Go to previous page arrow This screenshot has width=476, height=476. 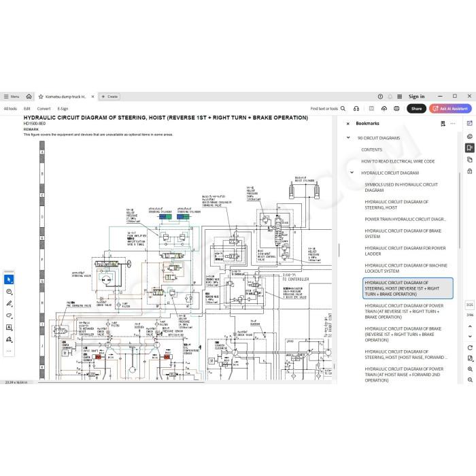point(470,326)
